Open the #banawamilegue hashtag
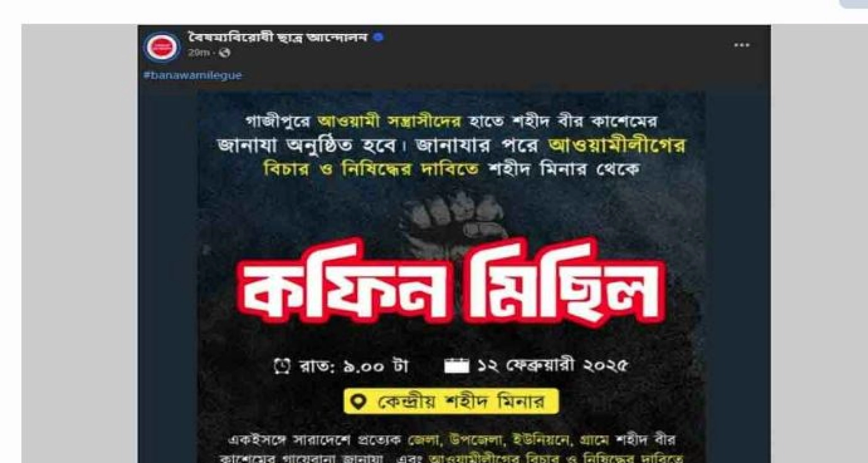 pos(193,75)
